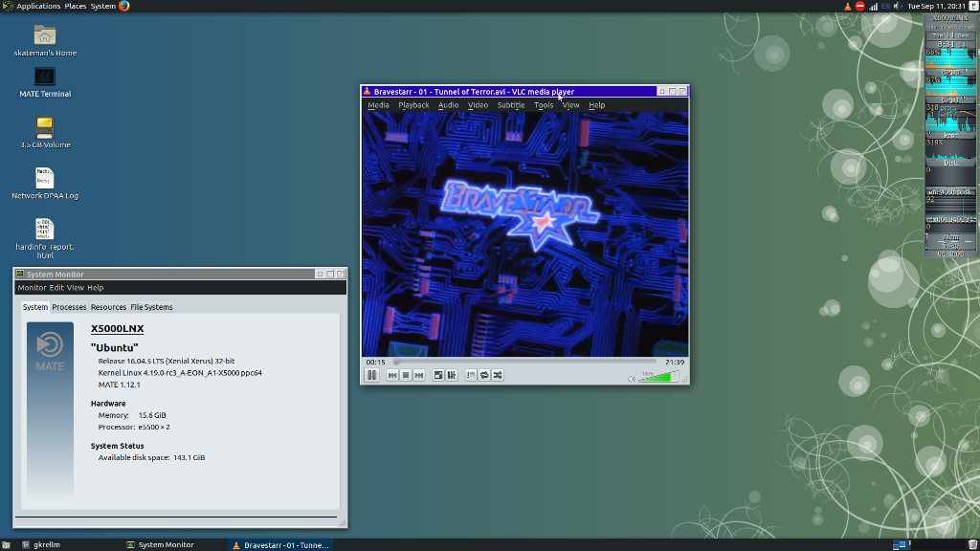Click VLC cone tray icon
980x551 pixels.
(x=848, y=7)
